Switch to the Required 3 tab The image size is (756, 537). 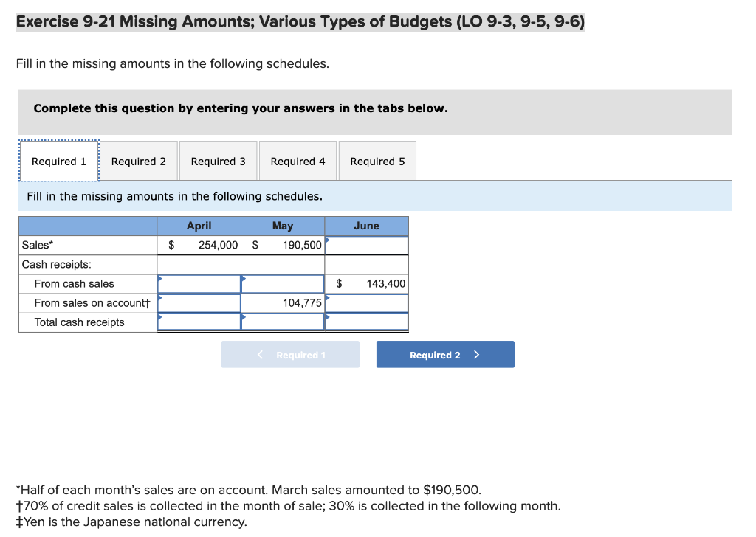tap(218, 160)
